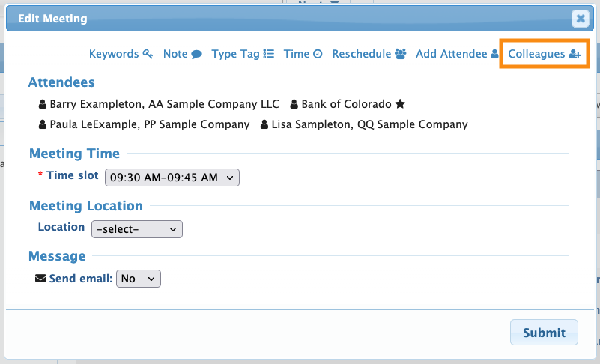Viewport: 600px width, 364px height.
Task: Select attendee Paula LeExample
Action: pyautogui.click(x=149, y=124)
